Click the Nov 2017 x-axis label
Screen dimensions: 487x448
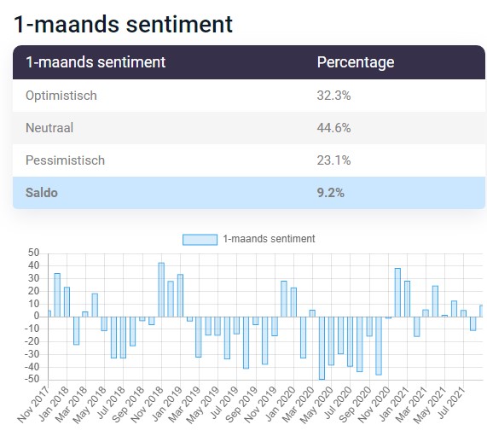(33, 404)
